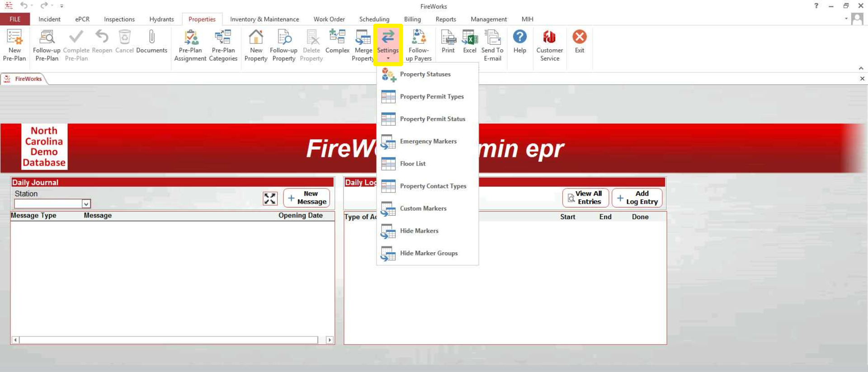Print using the Print icon
868x372 pixels.
[448, 42]
